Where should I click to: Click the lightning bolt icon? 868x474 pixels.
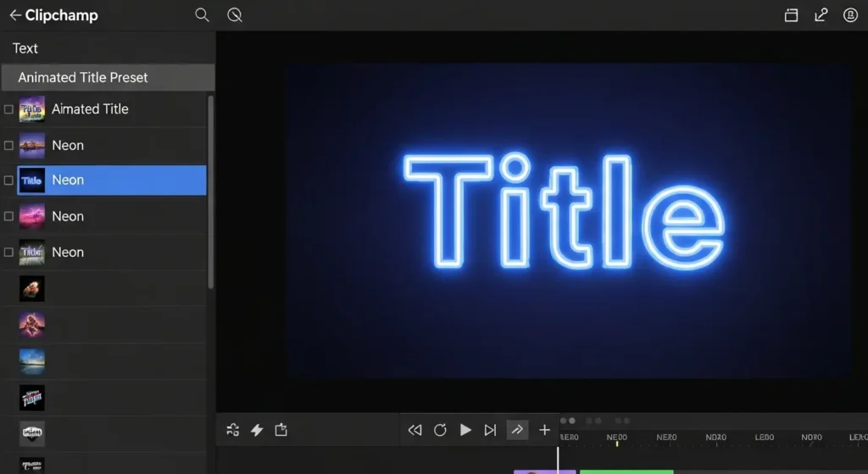pyautogui.click(x=257, y=430)
